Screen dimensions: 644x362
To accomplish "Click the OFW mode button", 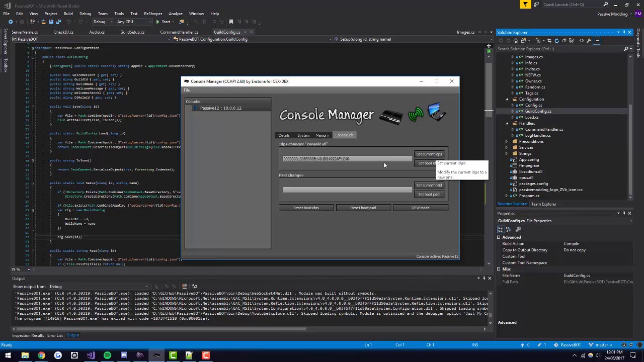I will pyautogui.click(x=421, y=208).
